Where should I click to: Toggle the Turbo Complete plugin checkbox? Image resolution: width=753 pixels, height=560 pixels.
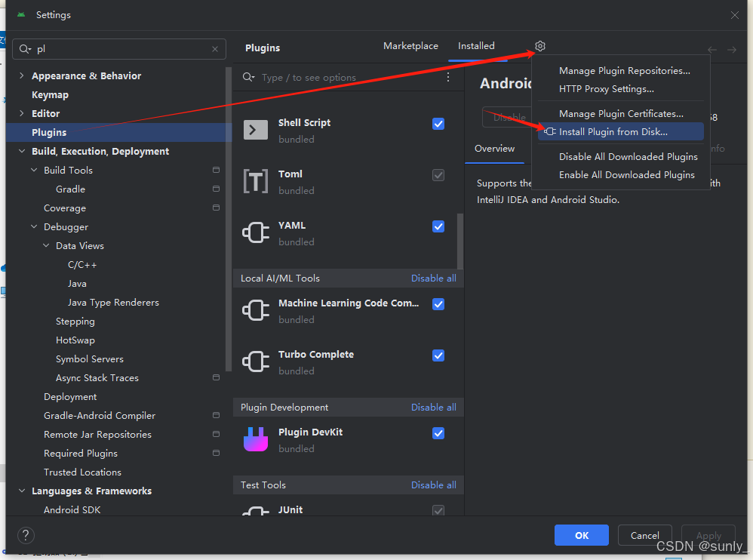pos(438,356)
